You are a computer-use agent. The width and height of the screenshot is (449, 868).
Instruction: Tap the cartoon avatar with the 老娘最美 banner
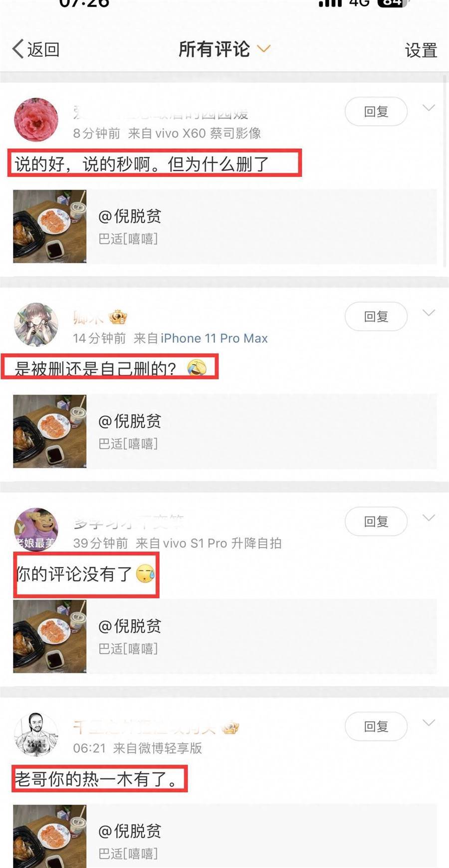coord(36,530)
